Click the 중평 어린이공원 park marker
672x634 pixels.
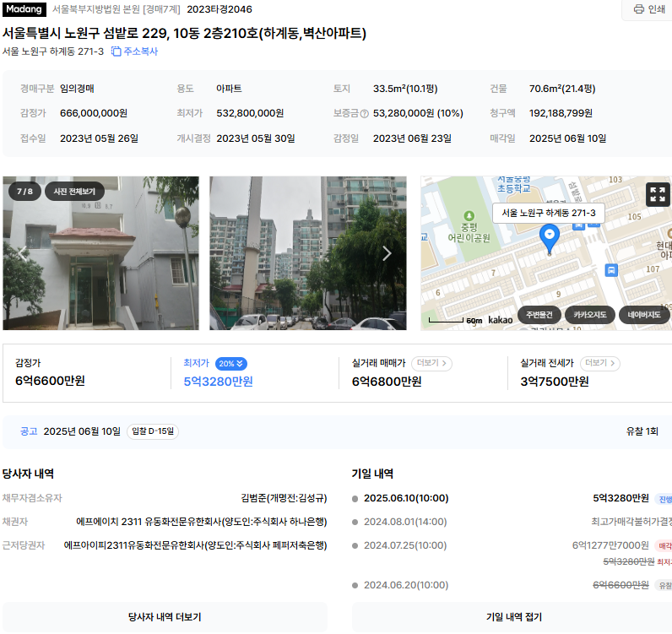[x=469, y=227]
